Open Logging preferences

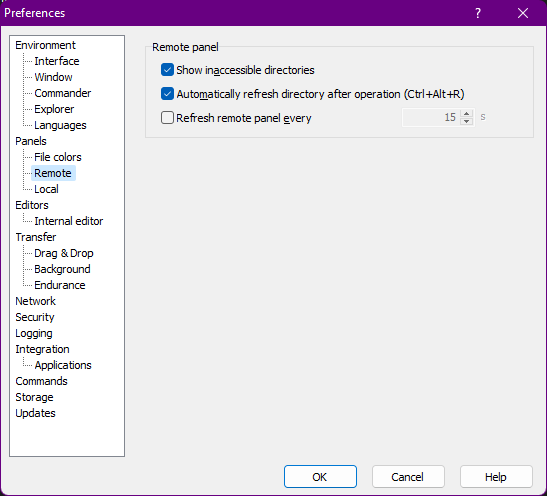pos(33,333)
